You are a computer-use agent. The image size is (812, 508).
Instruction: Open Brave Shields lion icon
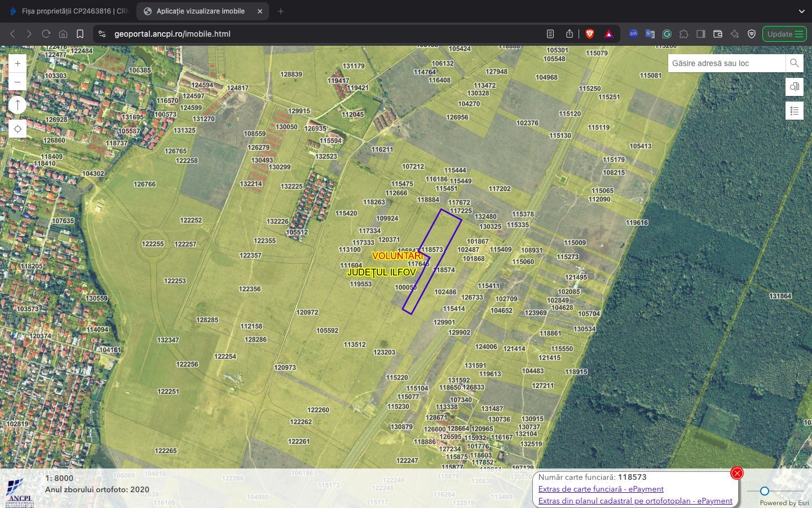pos(590,34)
